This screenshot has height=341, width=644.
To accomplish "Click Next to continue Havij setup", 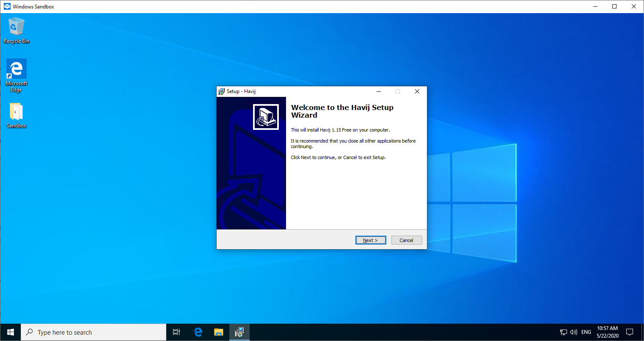I will tap(370, 240).
